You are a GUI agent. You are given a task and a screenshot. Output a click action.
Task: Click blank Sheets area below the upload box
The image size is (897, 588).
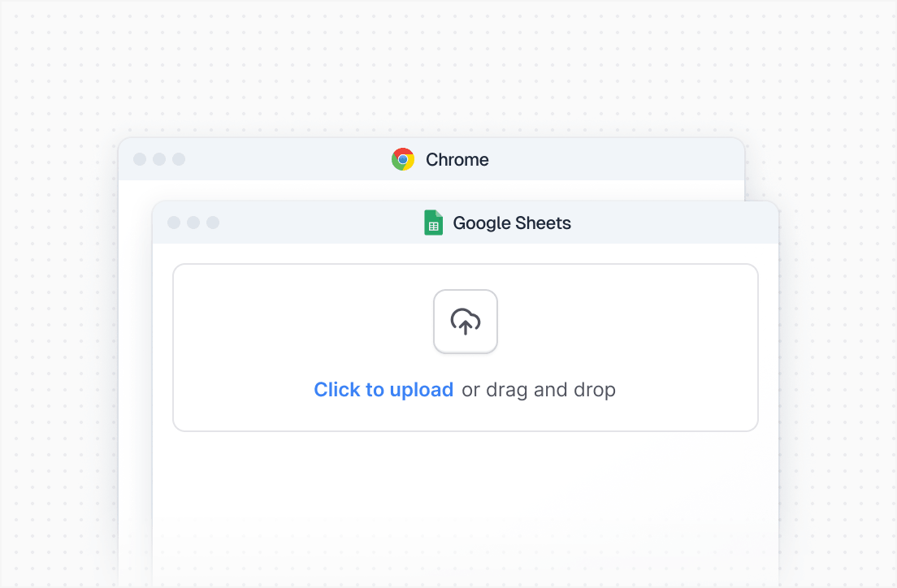(465, 504)
